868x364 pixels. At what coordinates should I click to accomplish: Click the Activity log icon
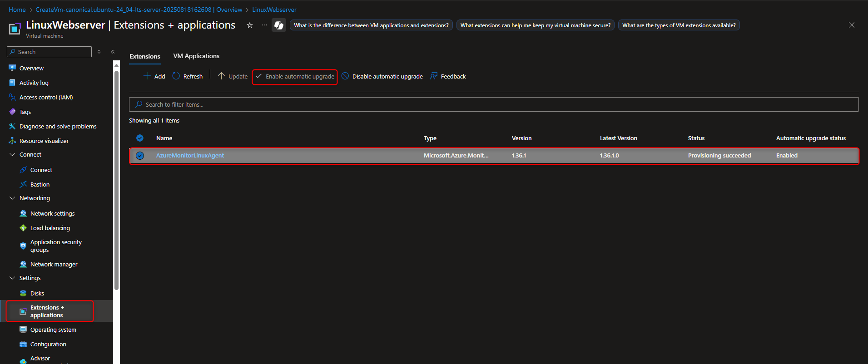point(12,83)
